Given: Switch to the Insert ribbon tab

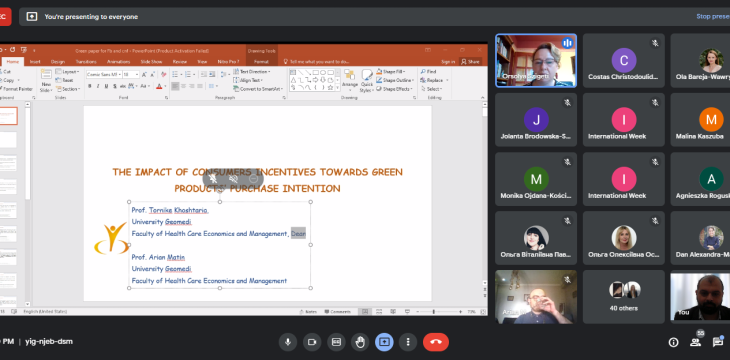Looking at the screenshot, I should click(35, 61).
